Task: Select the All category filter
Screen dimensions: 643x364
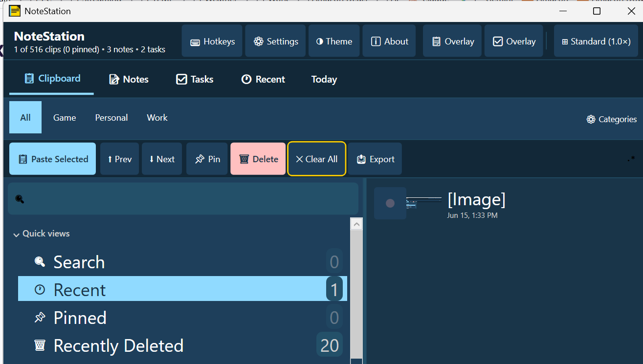Action: 25,117
